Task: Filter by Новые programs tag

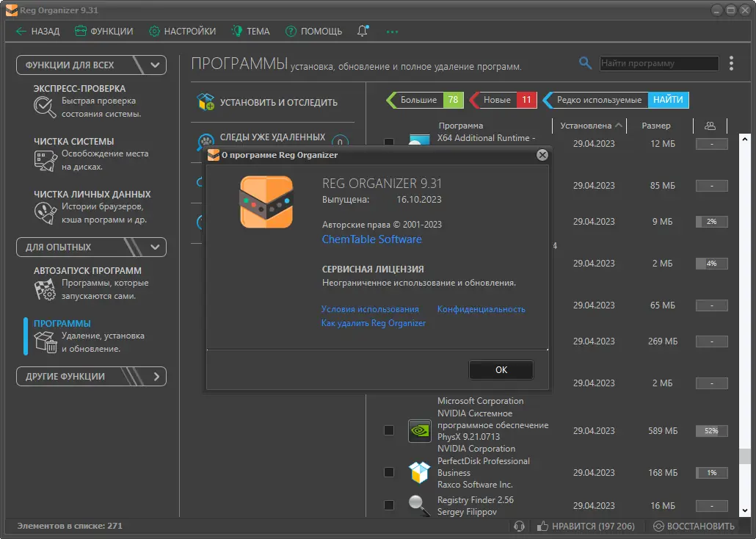Action: pos(503,100)
